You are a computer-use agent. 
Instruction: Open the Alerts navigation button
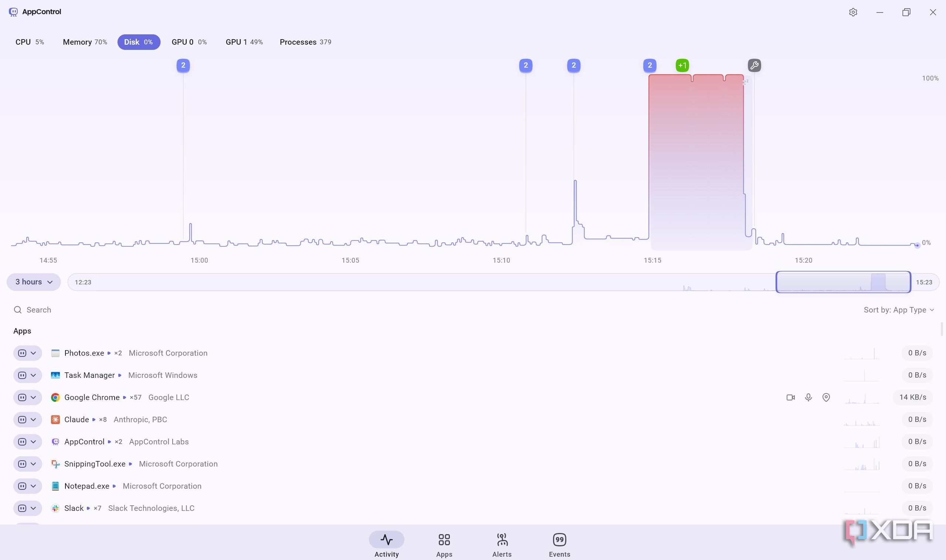tap(502, 545)
